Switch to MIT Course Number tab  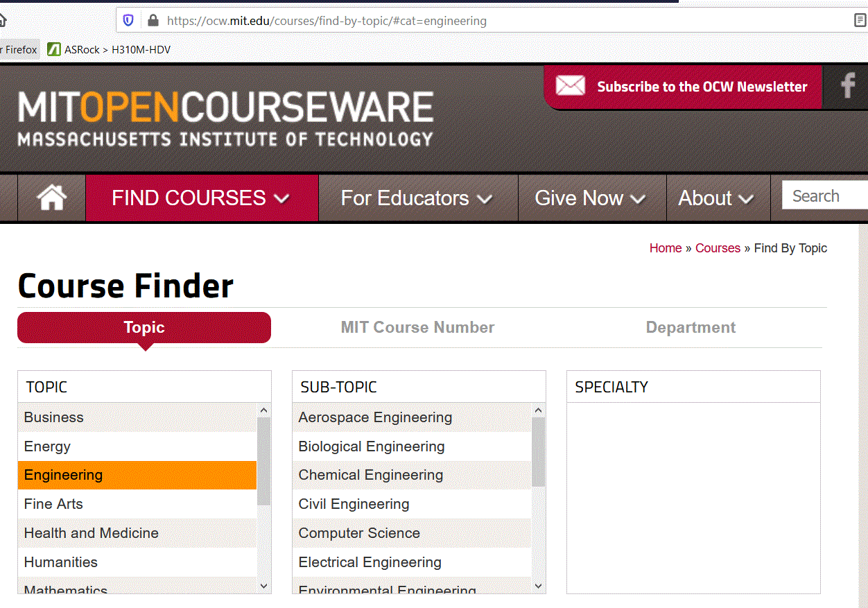tap(417, 327)
